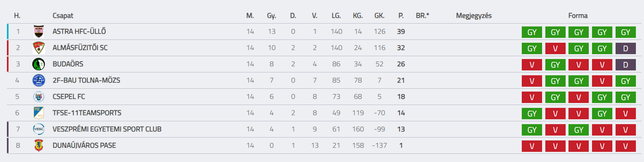Click the Csepel FC team crest

(39, 96)
